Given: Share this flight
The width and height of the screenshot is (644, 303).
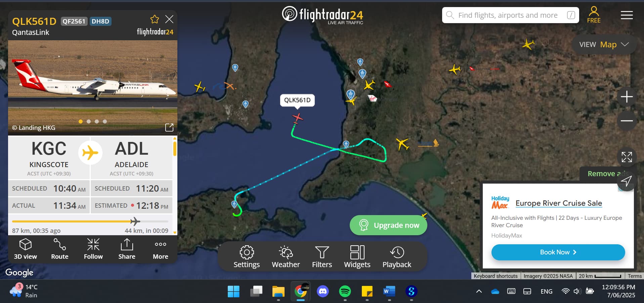Looking at the screenshot, I should point(127,249).
